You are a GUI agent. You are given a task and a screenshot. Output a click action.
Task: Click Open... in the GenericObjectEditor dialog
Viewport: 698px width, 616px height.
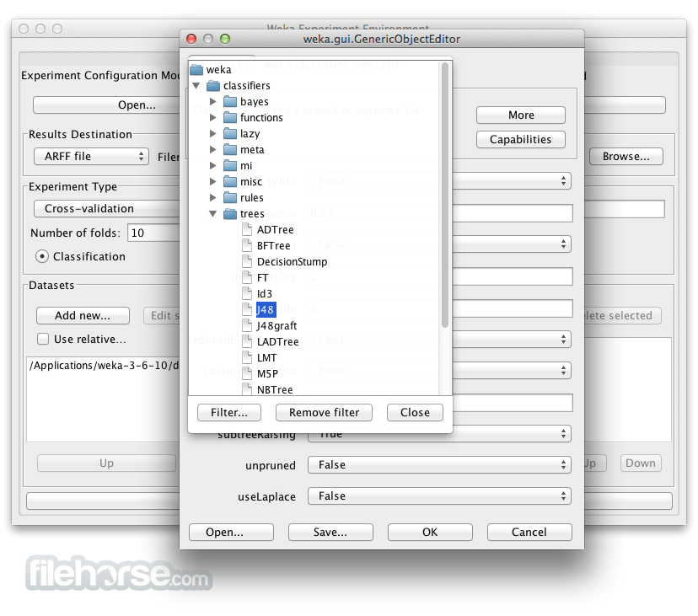(231, 533)
